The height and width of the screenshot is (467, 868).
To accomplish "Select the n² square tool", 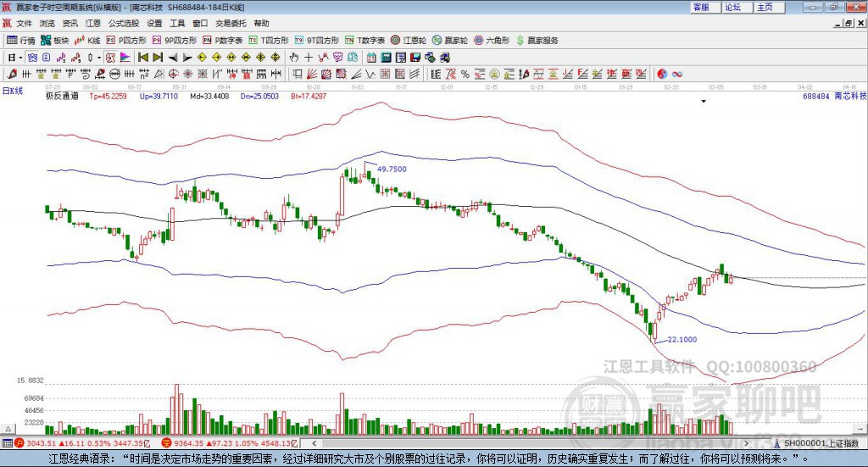I will tap(144, 74).
